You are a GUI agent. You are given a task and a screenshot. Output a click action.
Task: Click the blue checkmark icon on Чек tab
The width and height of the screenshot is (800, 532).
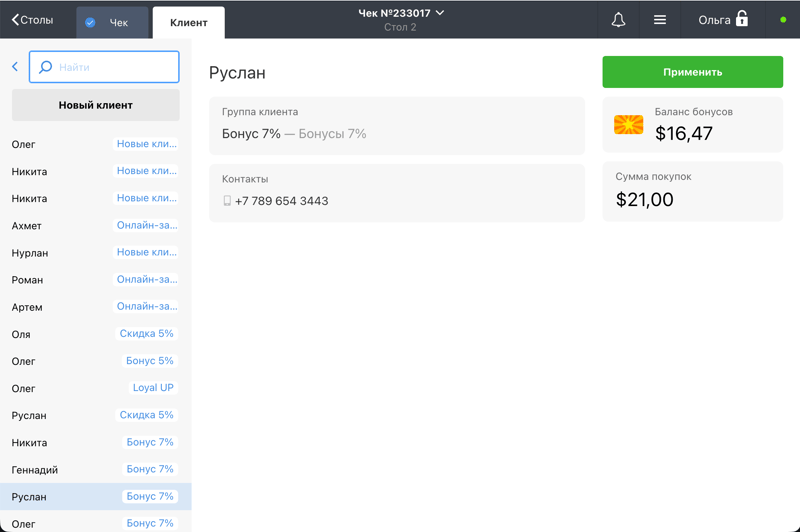[x=90, y=22]
